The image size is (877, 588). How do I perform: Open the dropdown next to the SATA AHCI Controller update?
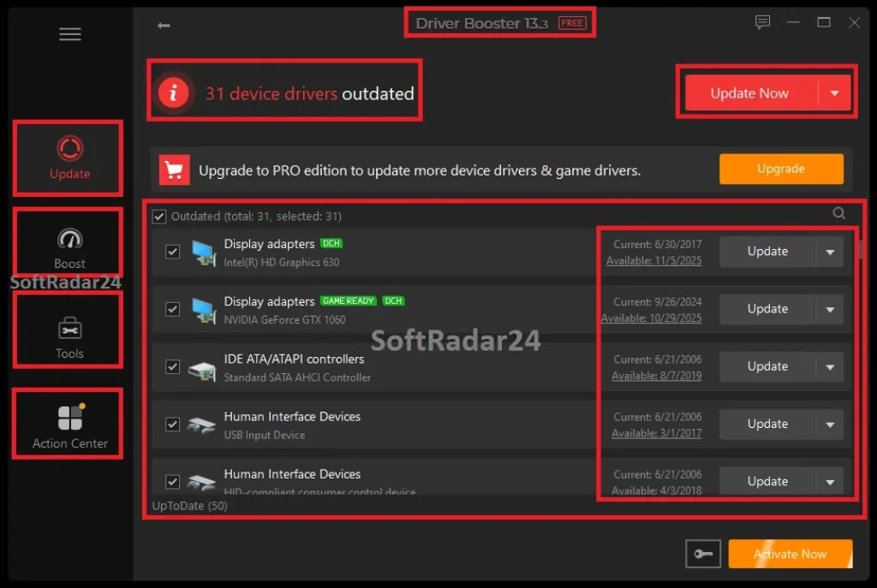tap(830, 366)
